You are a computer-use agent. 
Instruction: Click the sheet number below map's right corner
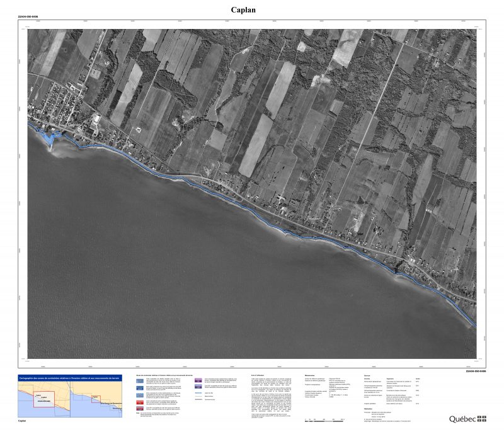tap(476, 372)
